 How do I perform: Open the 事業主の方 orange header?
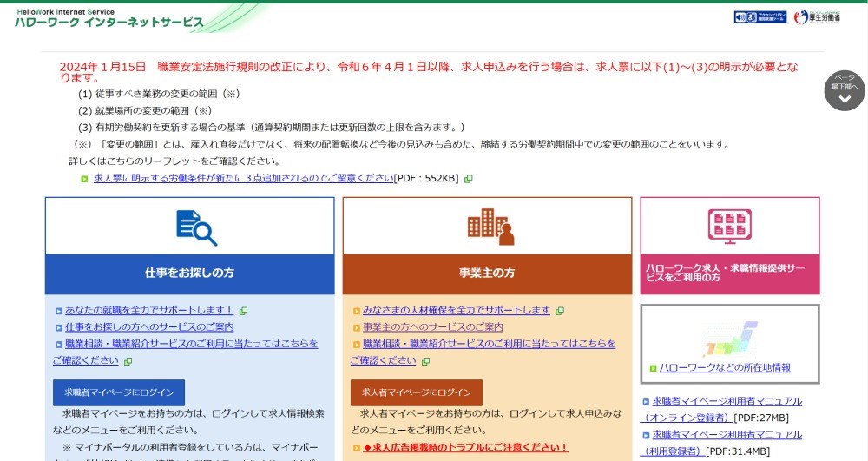tap(487, 273)
